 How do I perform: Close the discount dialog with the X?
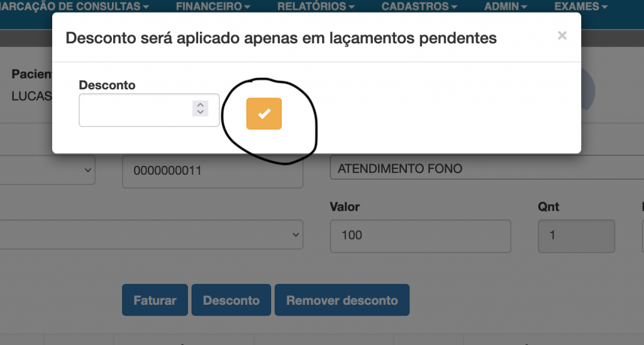tap(562, 36)
